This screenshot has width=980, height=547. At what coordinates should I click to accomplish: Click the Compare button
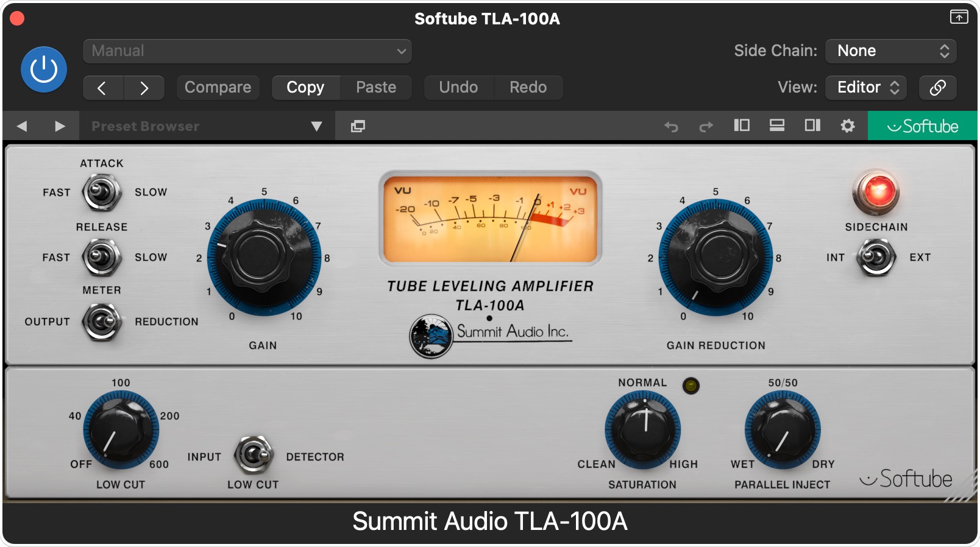pos(218,88)
